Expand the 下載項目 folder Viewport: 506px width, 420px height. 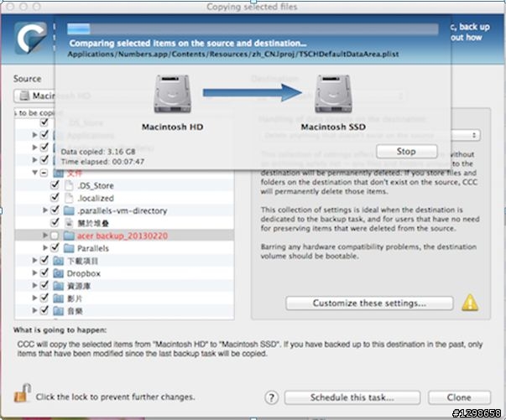34,261
